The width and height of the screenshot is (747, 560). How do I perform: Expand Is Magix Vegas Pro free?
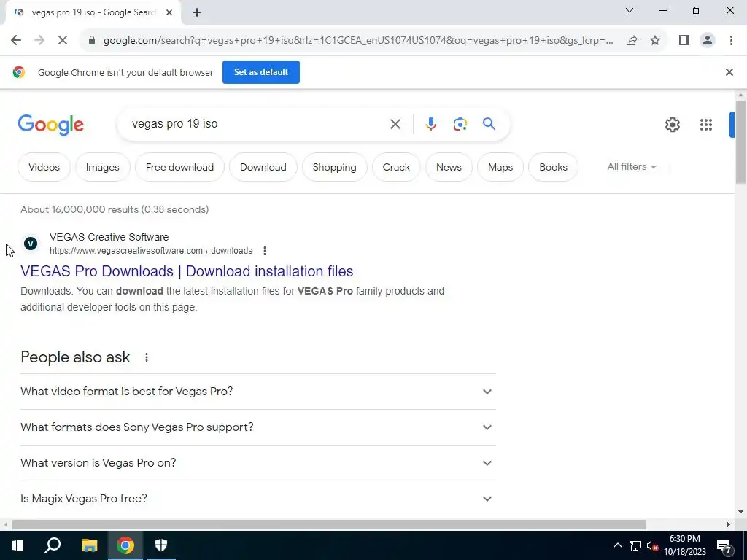coord(258,499)
